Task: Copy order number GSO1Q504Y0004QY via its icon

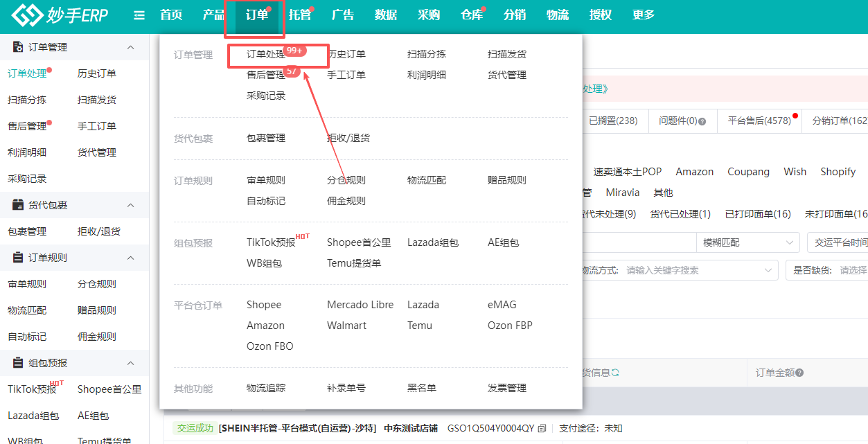Action: point(541,428)
